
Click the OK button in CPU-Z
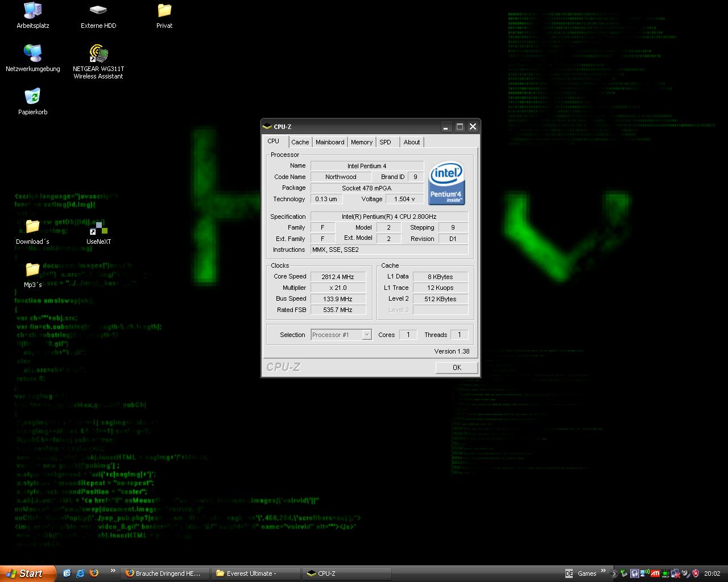point(457,368)
